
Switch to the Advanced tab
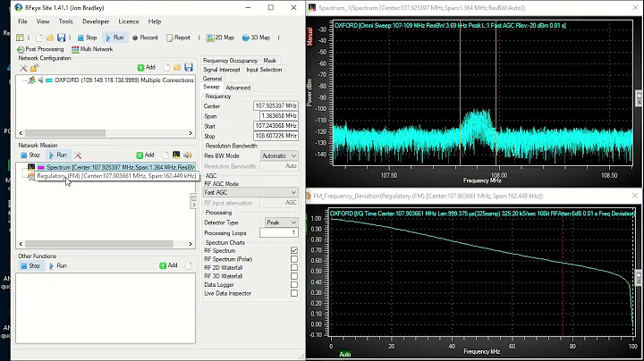(238, 88)
